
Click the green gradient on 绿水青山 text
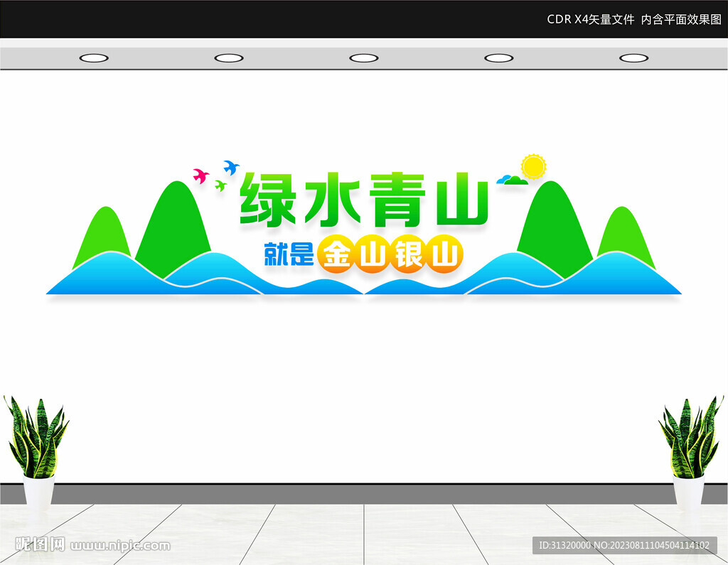363,203
